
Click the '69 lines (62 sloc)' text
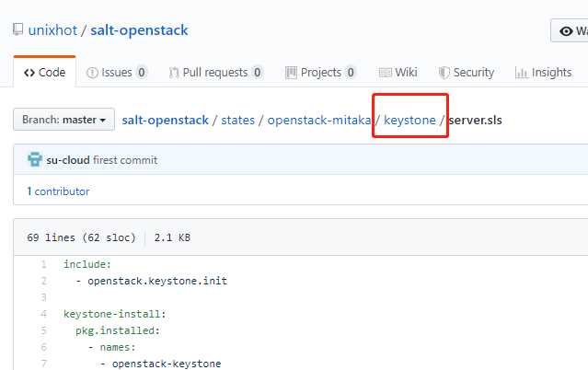[x=81, y=237]
